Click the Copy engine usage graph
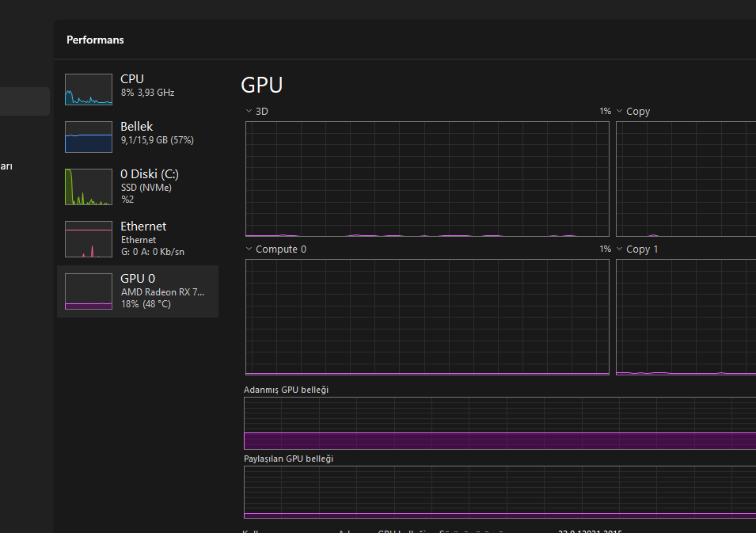The height and width of the screenshot is (533, 756). click(x=686, y=179)
